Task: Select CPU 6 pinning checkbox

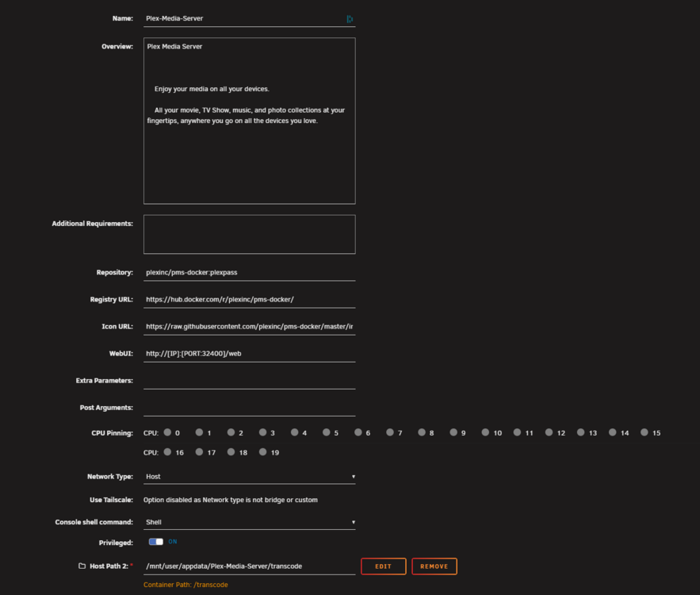Action: (x=358, y=432)
